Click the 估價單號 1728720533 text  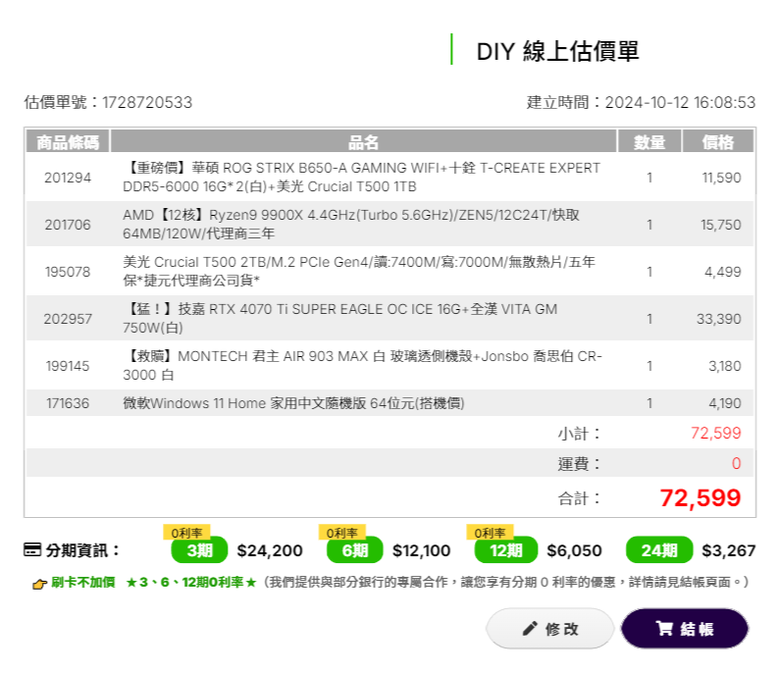tap(108, 102)
